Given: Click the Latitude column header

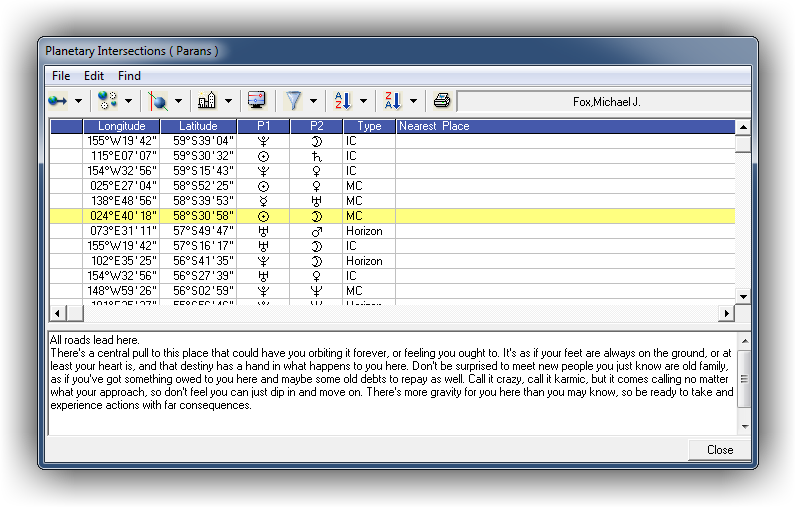Looking at the screenshot, I should [198, 126].
